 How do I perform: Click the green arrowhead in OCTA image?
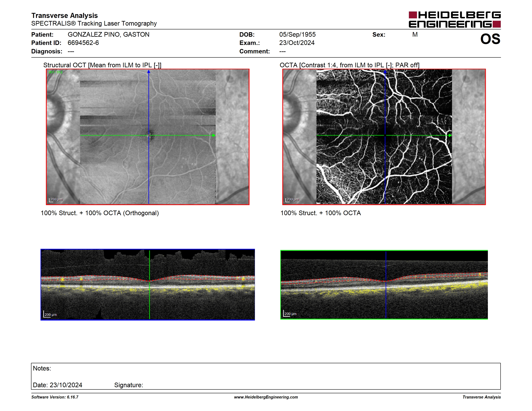[450, 135]
